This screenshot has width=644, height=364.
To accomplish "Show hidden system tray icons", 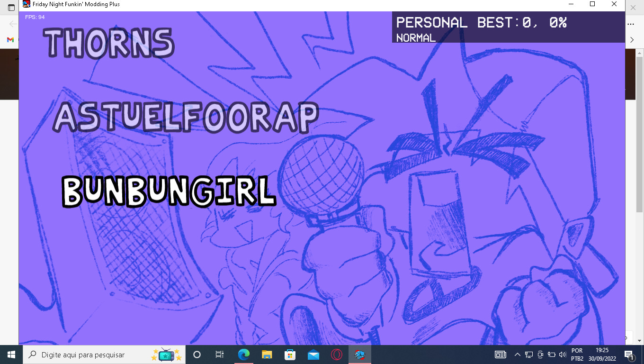I will tap(517, 355).
